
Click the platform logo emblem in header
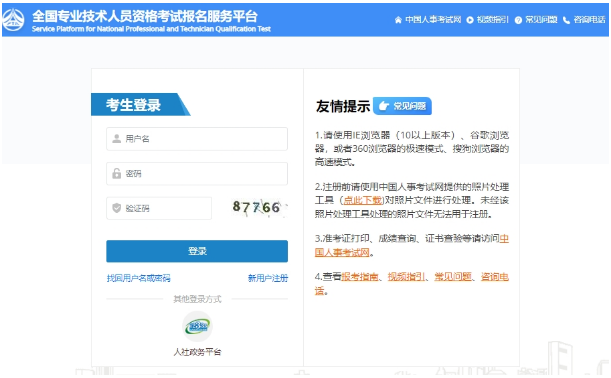[x=14, y=19]
